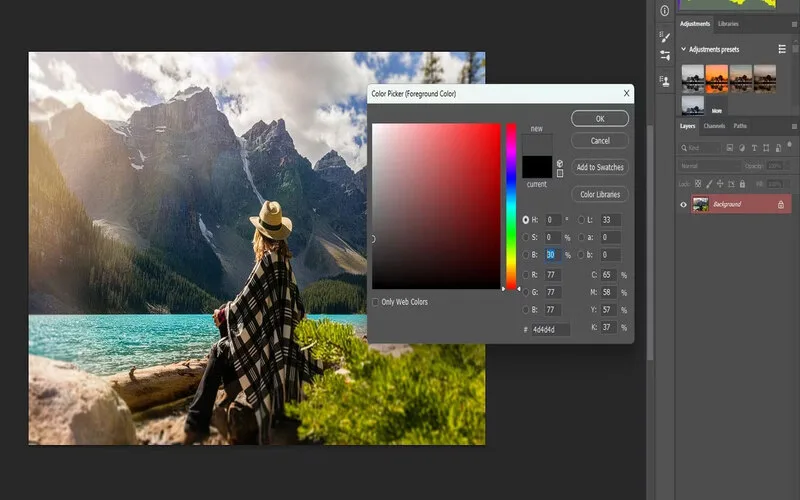Screen dimensions: 800x500
Task: Open the Clone Source panel icon
Action: [x=664, y=81]
